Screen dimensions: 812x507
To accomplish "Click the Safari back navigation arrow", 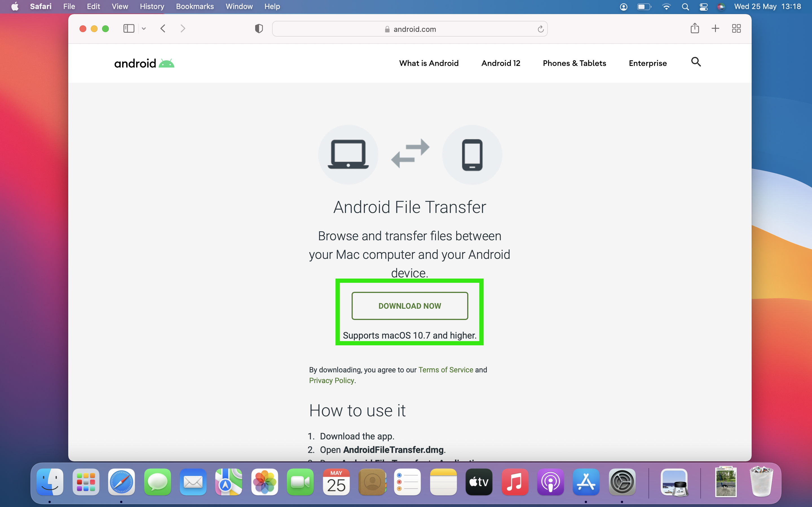I will click(x=162, y=28).
